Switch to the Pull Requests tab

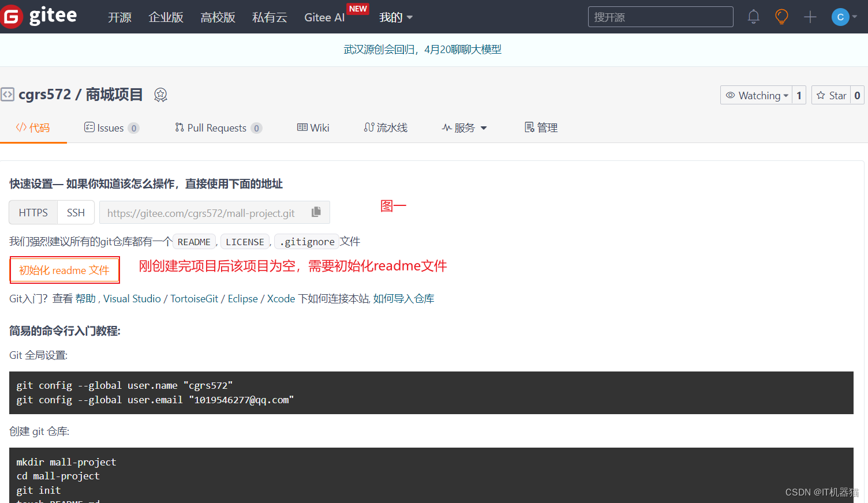point(218,127)
